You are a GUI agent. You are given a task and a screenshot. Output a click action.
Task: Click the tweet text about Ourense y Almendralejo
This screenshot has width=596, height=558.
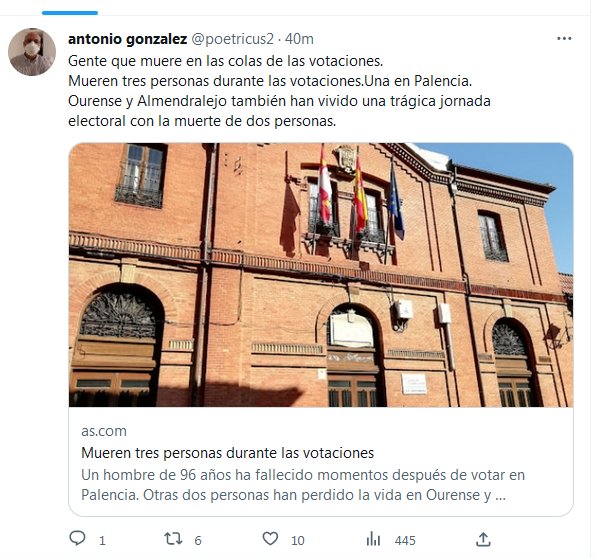click(279, 111)
